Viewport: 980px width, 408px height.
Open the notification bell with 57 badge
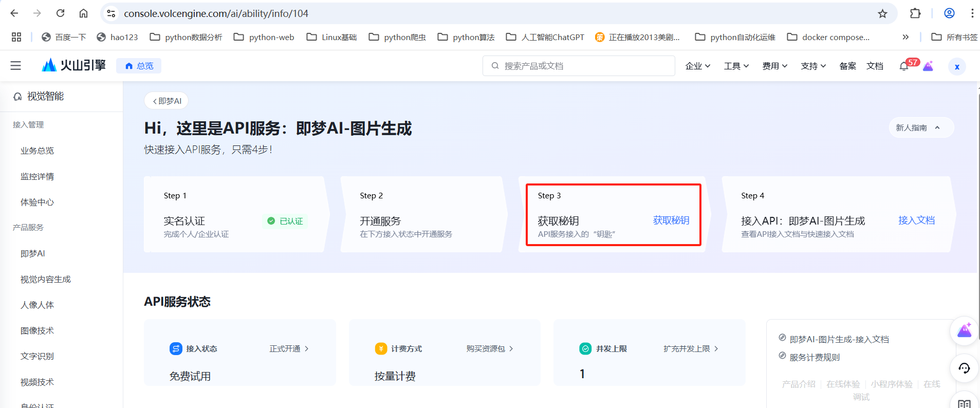[904, 66]
